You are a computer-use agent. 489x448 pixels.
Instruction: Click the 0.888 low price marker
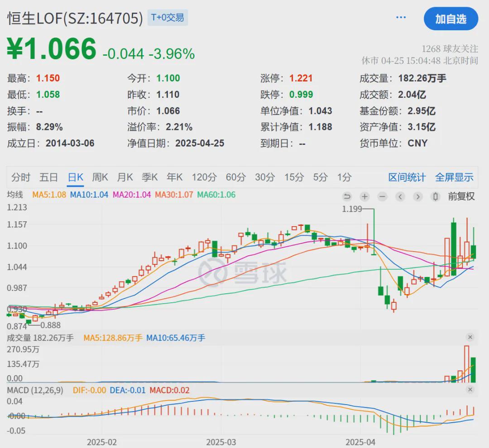coord(51,325)
